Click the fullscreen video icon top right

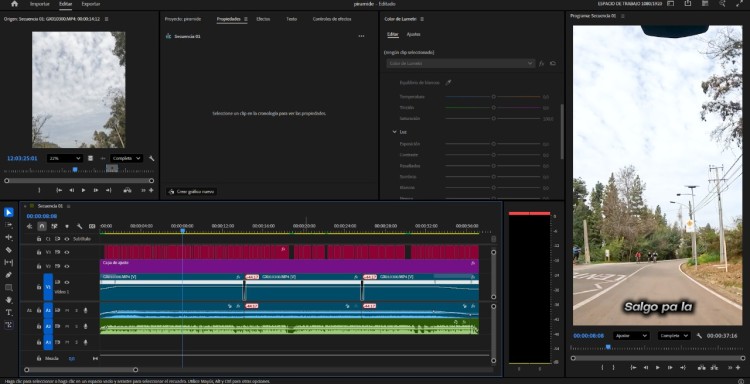click(739, 4)
